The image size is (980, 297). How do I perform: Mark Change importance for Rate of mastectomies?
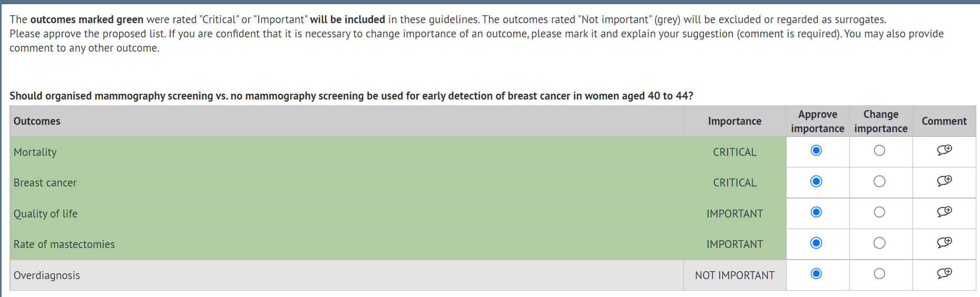(x=879, y=243)
